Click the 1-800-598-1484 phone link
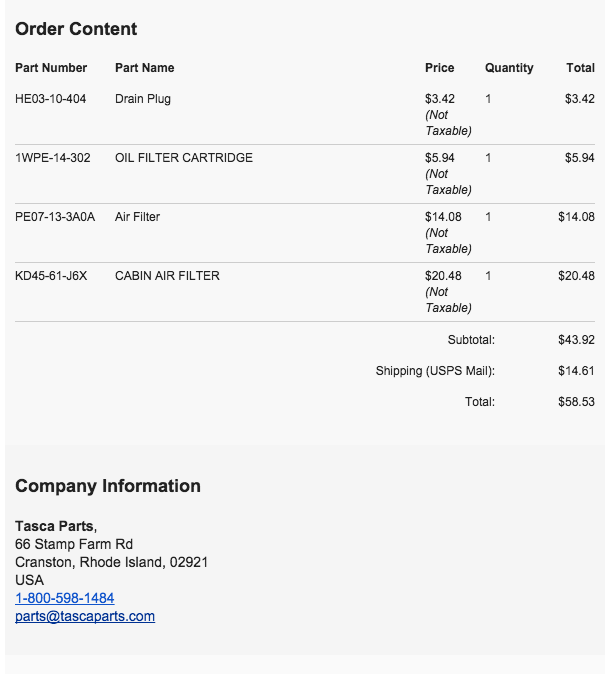 [65, 598]
